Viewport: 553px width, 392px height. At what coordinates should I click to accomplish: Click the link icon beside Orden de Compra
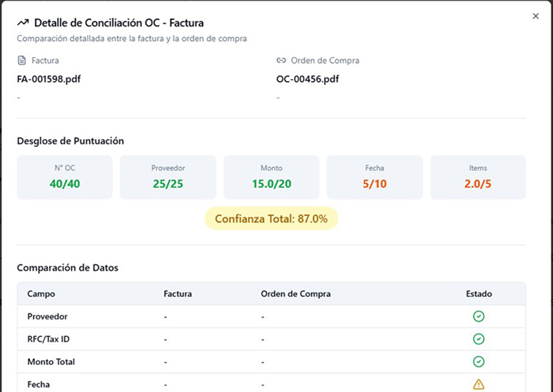coord(281,61)
